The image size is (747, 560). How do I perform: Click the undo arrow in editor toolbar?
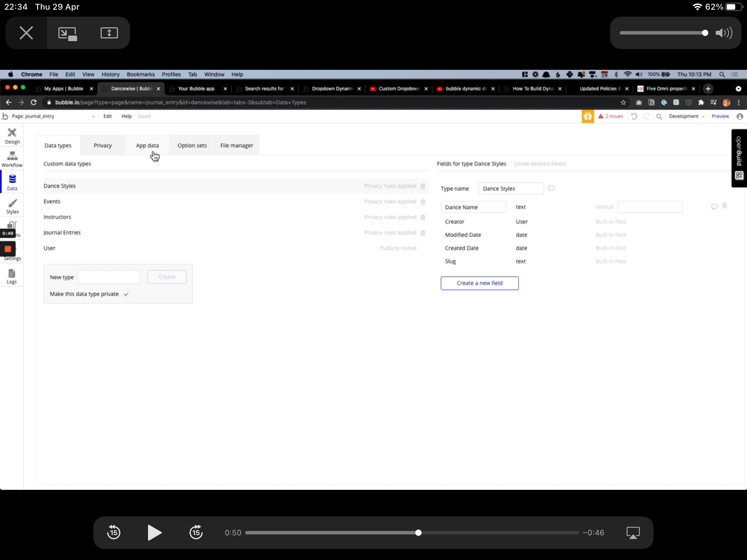[634, 116]
